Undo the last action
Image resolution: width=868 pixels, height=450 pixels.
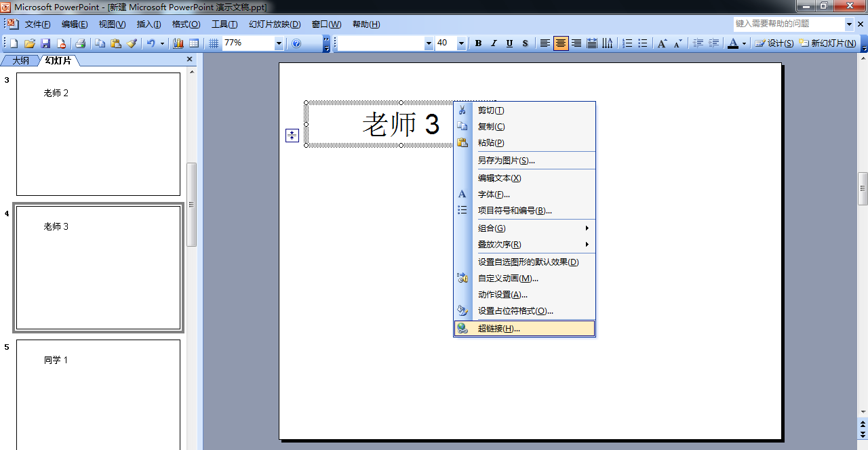coord(151,43)
